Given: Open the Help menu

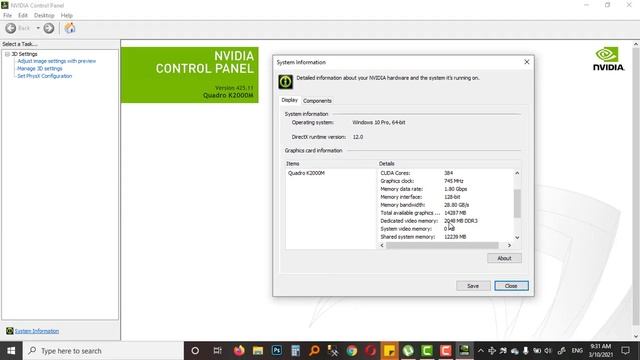Looking at the screenshot, I should pos(67,16).
